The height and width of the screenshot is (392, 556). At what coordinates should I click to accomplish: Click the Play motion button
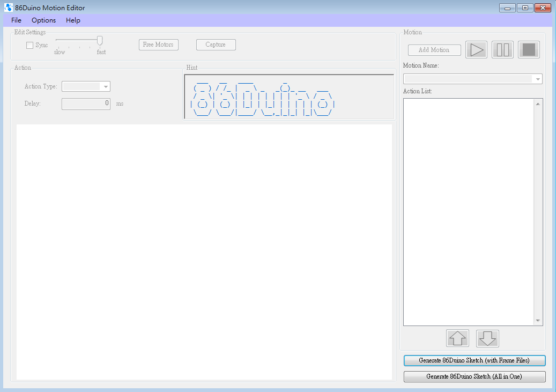(x=476, y=50)
